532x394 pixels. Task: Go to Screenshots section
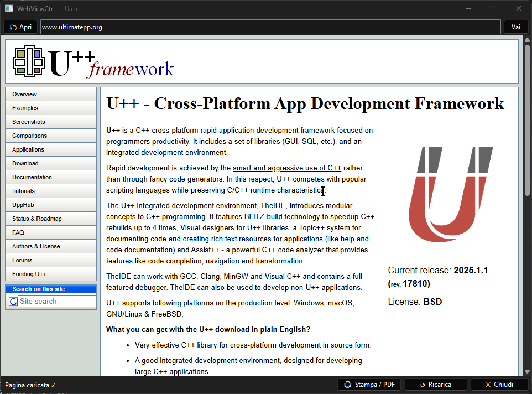tap(51, 122)
